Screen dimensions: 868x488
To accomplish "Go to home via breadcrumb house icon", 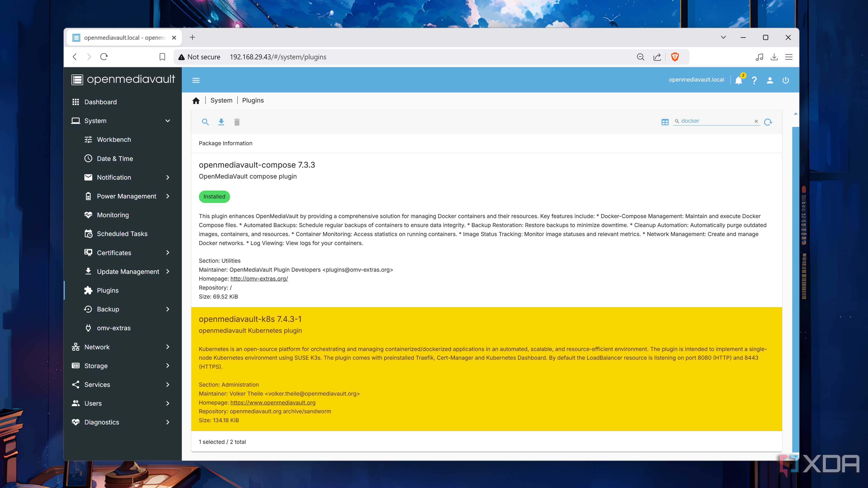I will (x=196, y=100).
